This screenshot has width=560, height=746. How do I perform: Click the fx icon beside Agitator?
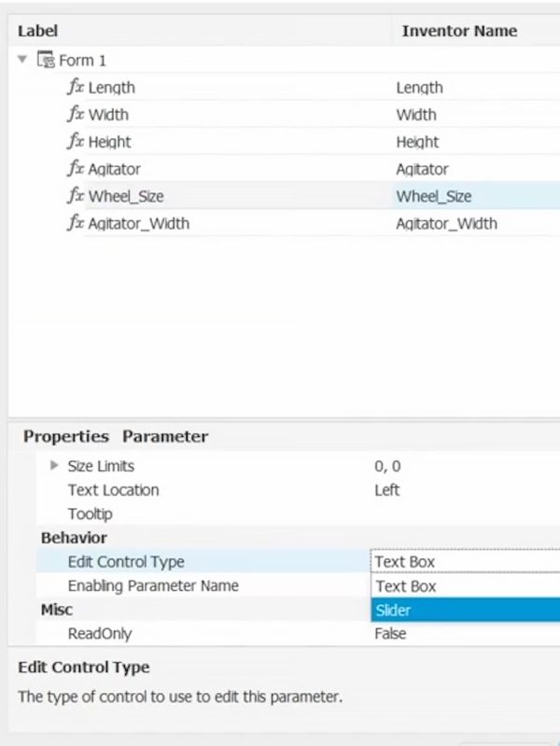76,169
